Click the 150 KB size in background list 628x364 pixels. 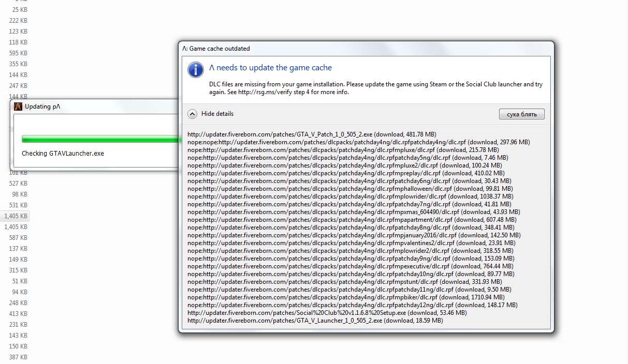pos(18,346)
